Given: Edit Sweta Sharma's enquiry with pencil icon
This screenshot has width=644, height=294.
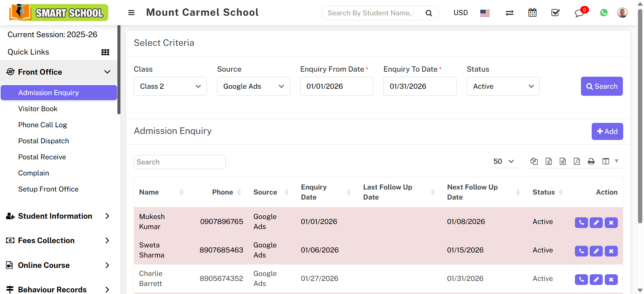Looking at the screenshot, I should coord(596,251).
